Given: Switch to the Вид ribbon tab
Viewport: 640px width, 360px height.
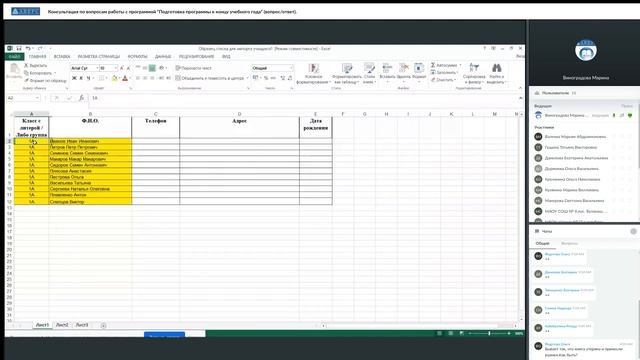Looking at the screenshot, I should [x=226, y=57].
